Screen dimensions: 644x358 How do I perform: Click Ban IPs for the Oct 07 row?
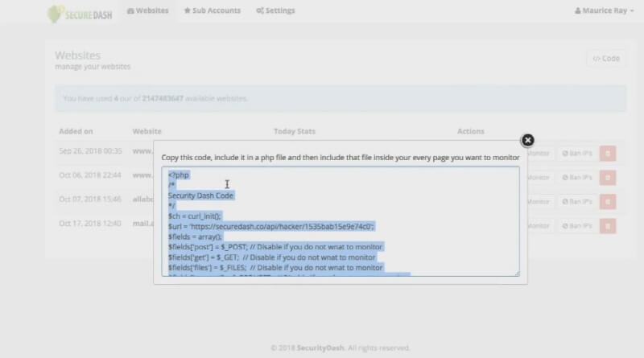point(577,202)
